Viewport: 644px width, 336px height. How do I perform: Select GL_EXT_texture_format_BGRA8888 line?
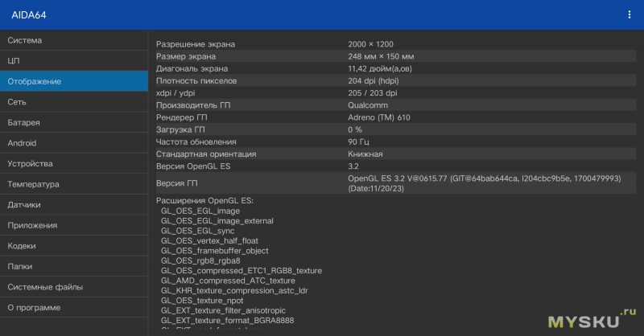[227, 321]
